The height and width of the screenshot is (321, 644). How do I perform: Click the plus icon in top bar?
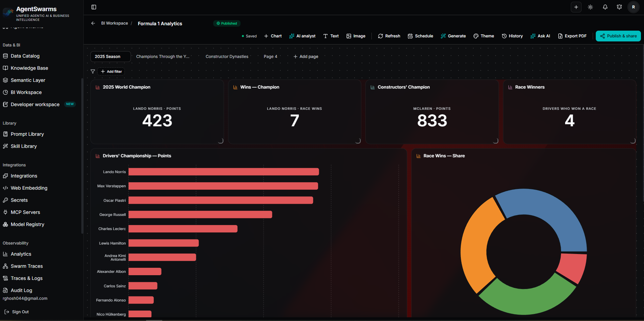click(576, 7)
